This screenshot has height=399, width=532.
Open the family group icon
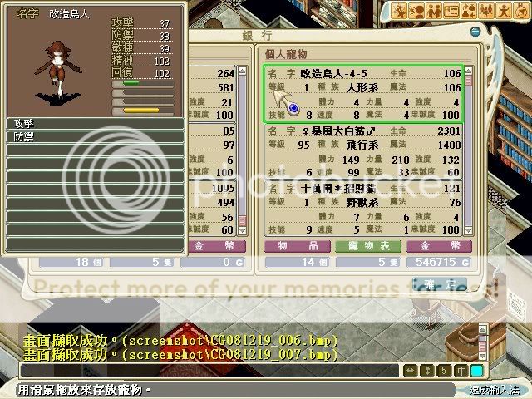click(487, 11)
